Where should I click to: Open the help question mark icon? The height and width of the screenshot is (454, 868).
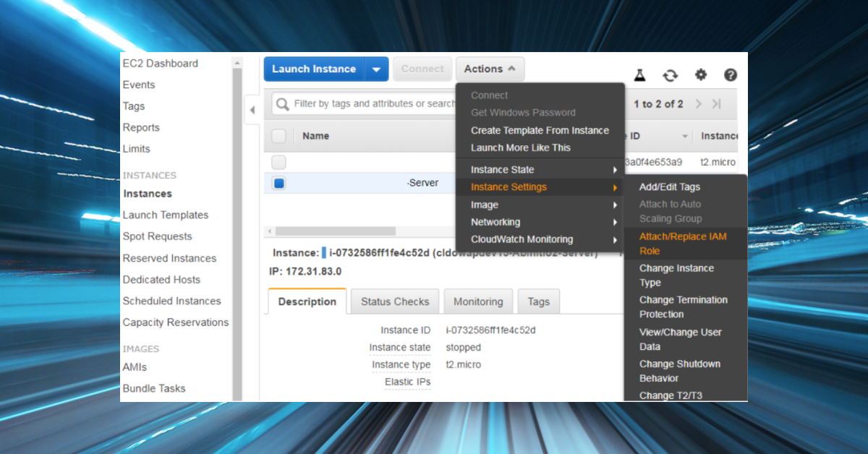click(x=731, y=75)
